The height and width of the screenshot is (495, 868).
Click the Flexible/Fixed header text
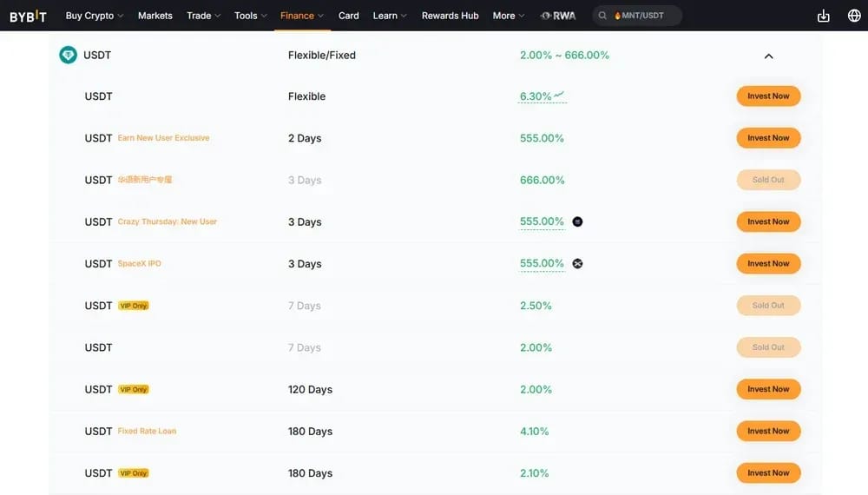pyautogui.click(x=322, y=56)
